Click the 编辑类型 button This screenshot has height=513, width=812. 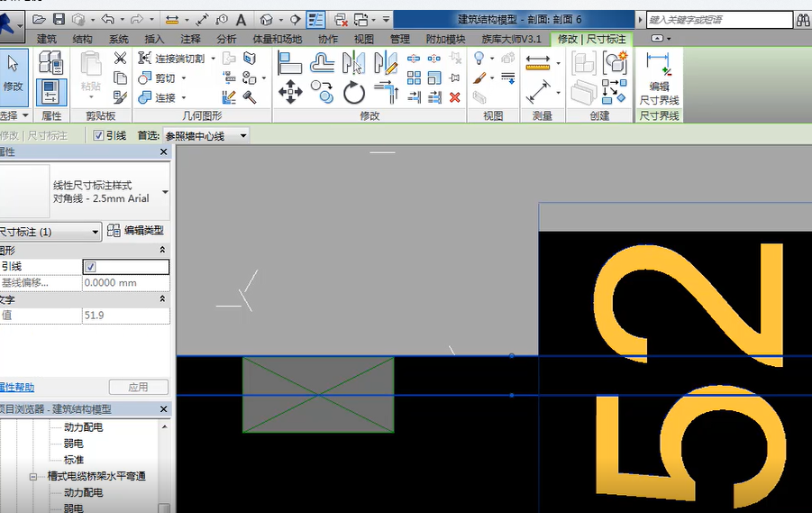pos(136,231)
